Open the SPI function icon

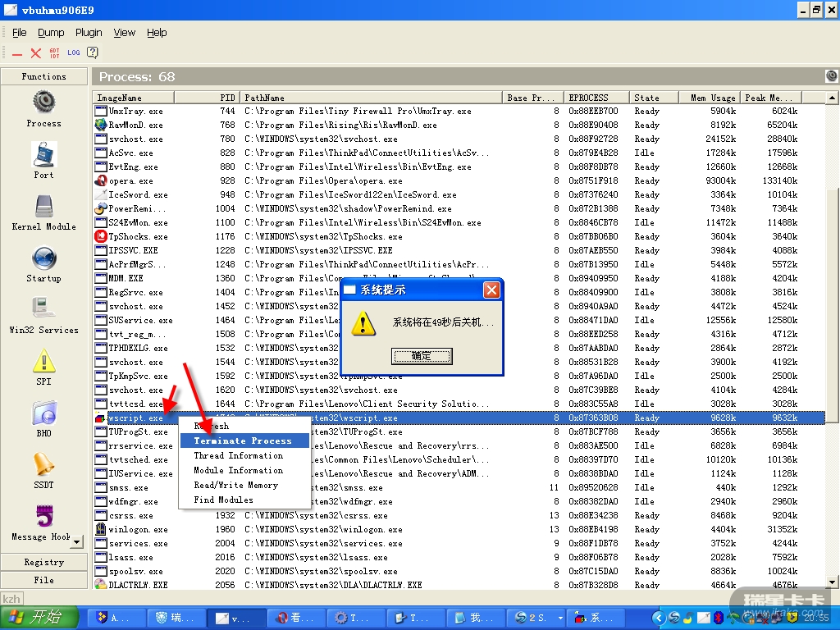[44, 362]
